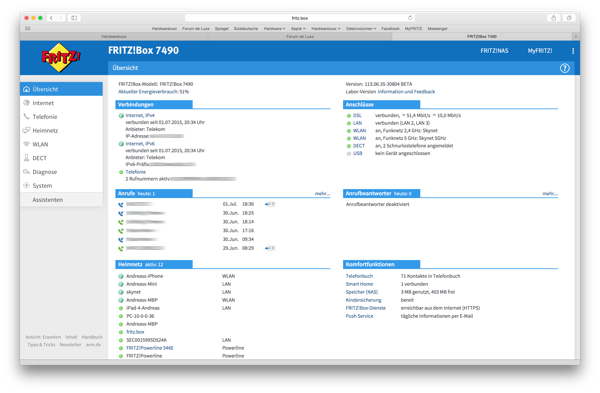Click mehr... next to Anrufe
This screenshot has width=600, height=393.
pyautogui.click(x=322, y=194)
